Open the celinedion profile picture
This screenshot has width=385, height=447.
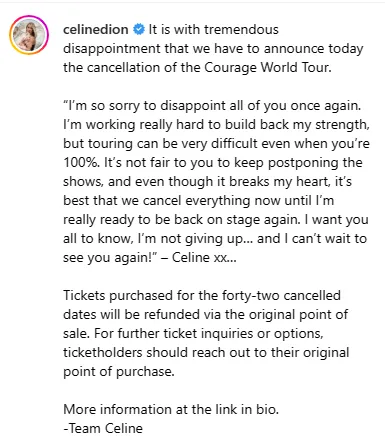(x=29, y=35)
